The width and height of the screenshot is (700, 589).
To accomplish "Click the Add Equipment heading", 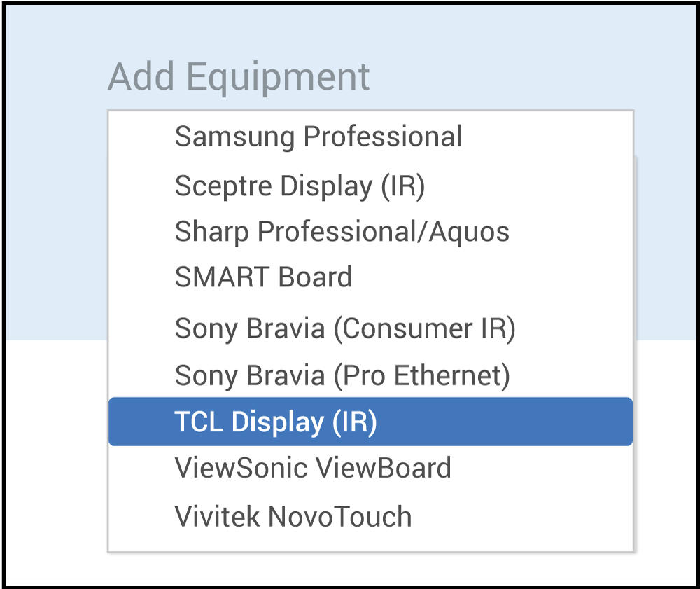I will point(239,76).
